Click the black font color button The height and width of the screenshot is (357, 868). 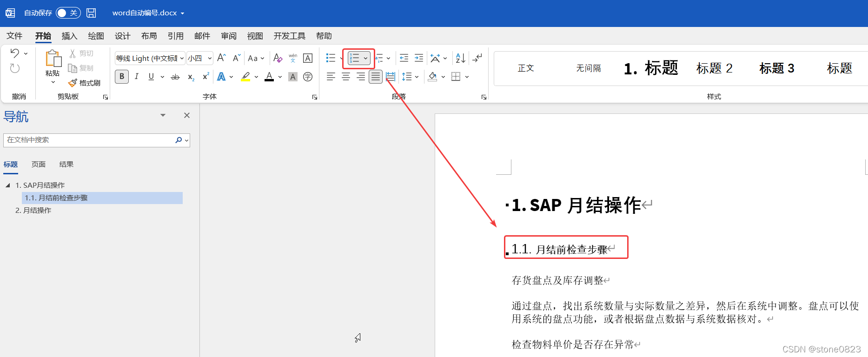(x=269, y=77)
